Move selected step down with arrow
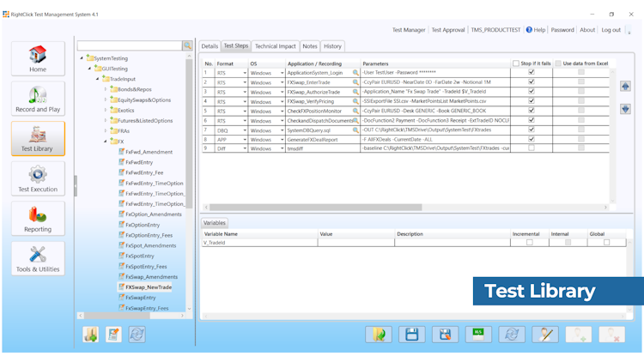Screen dimensions: 644x362 625,109
